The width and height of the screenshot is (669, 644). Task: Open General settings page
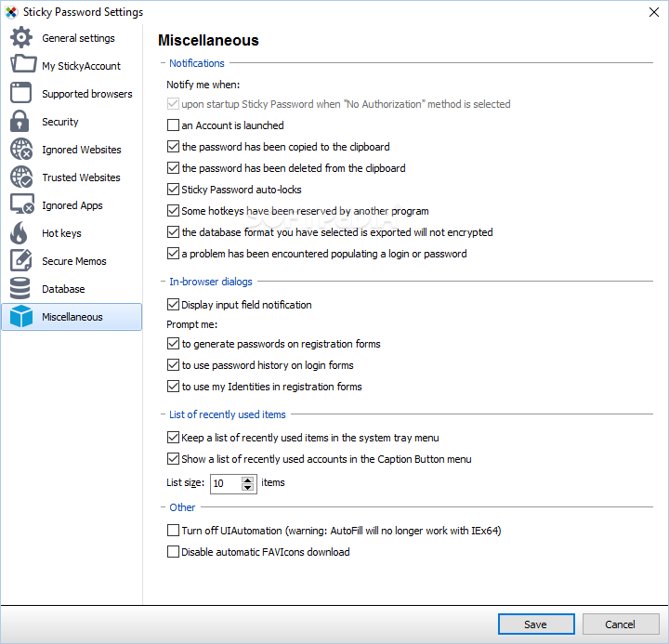pyautogui.click(x=78, y=38)
